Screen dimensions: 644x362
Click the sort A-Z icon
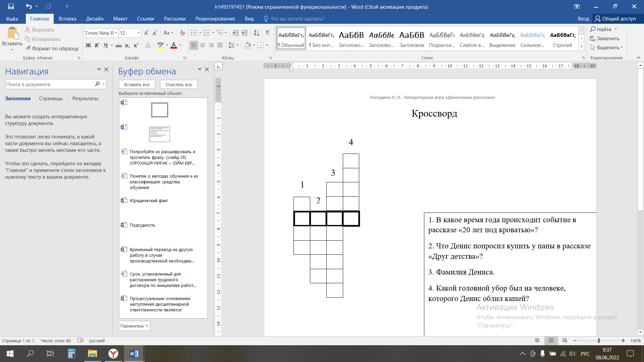point(256,33)
